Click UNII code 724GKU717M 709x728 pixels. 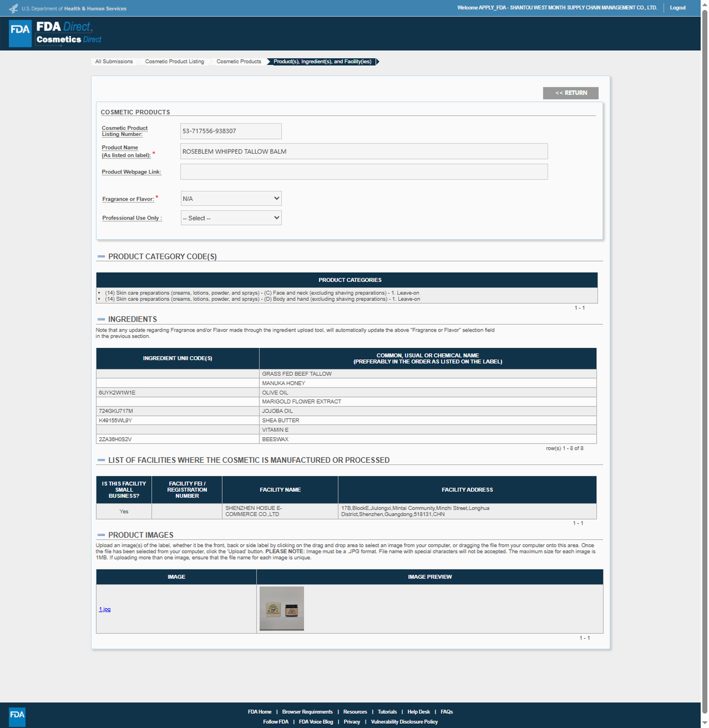(116, 411)
